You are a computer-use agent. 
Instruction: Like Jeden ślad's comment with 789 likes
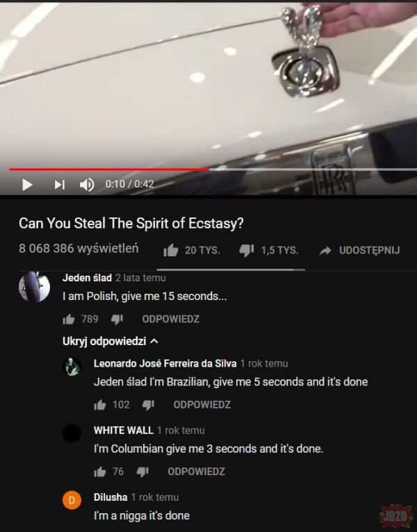point(69,319)
